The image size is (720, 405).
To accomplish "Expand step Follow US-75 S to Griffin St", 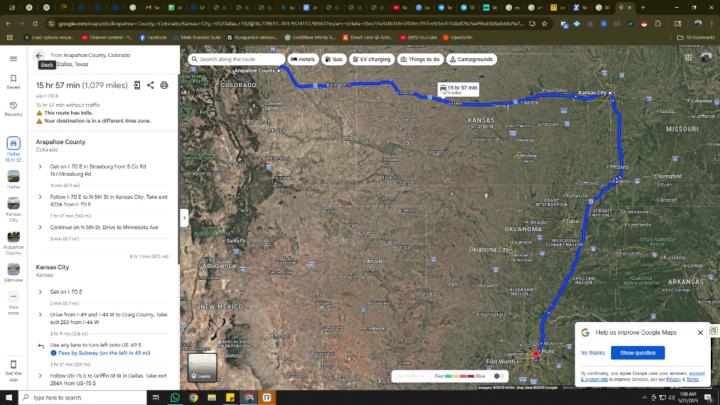I will (x=40, y=376).
